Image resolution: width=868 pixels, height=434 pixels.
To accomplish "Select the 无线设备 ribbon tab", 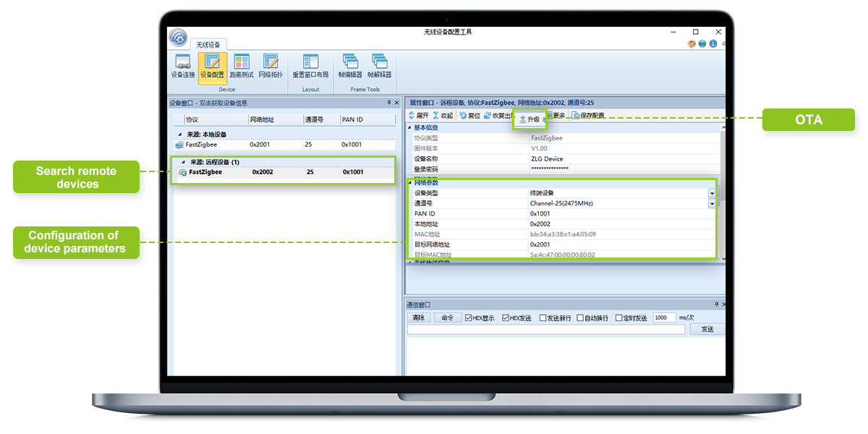I will tap(208, 45).
